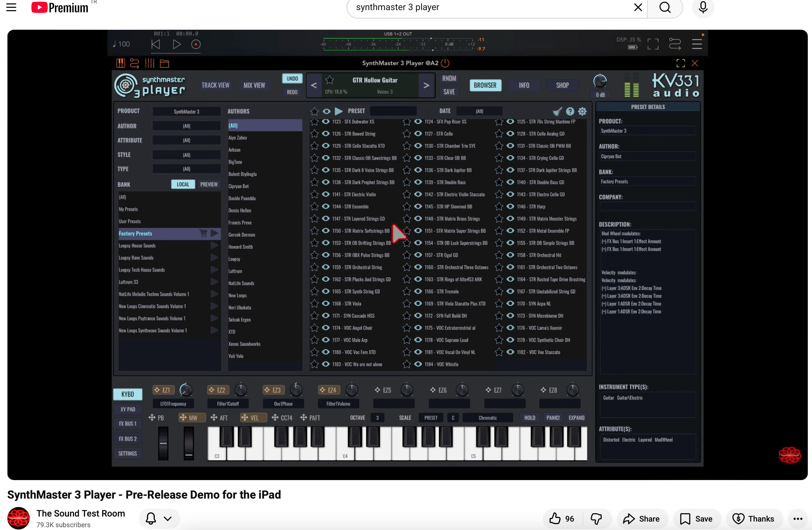
Task: Select author Howard Smith in list
Action: [241, 247]
